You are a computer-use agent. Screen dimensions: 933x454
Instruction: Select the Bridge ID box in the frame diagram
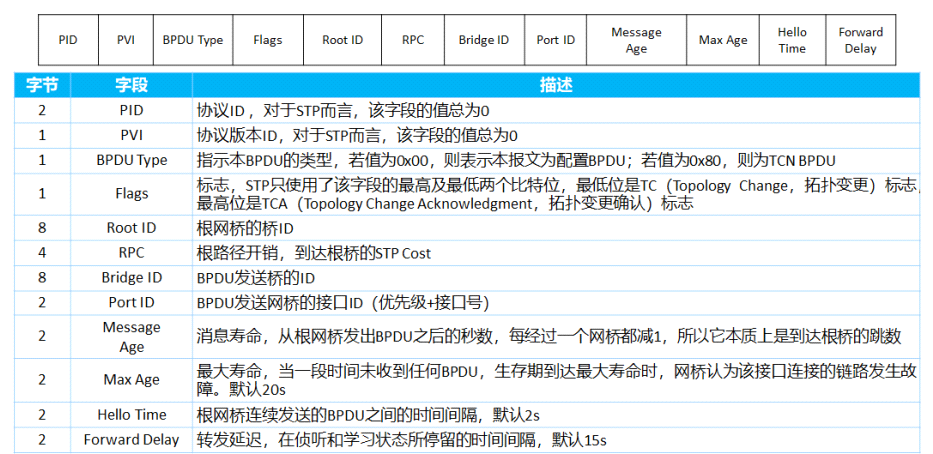[x=484, y=40]
